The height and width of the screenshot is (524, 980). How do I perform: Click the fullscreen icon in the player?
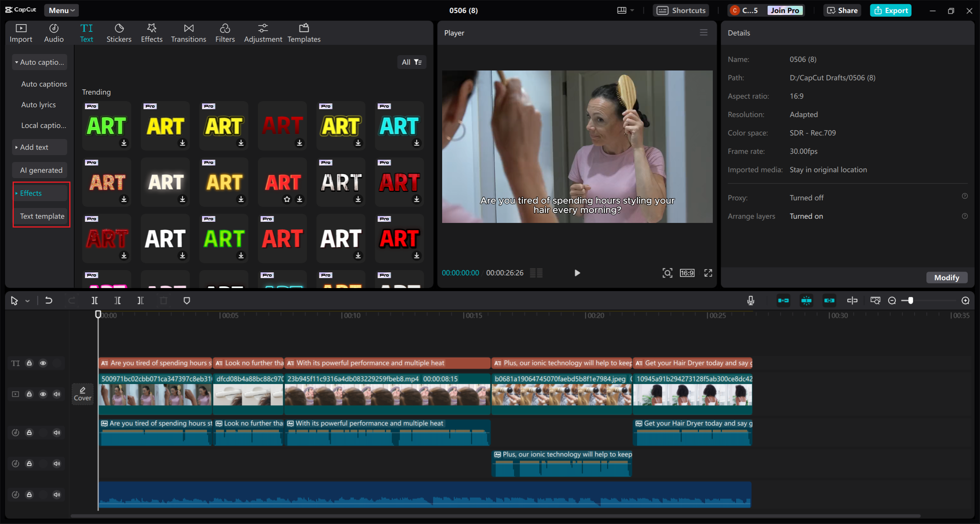click(708, 273)
